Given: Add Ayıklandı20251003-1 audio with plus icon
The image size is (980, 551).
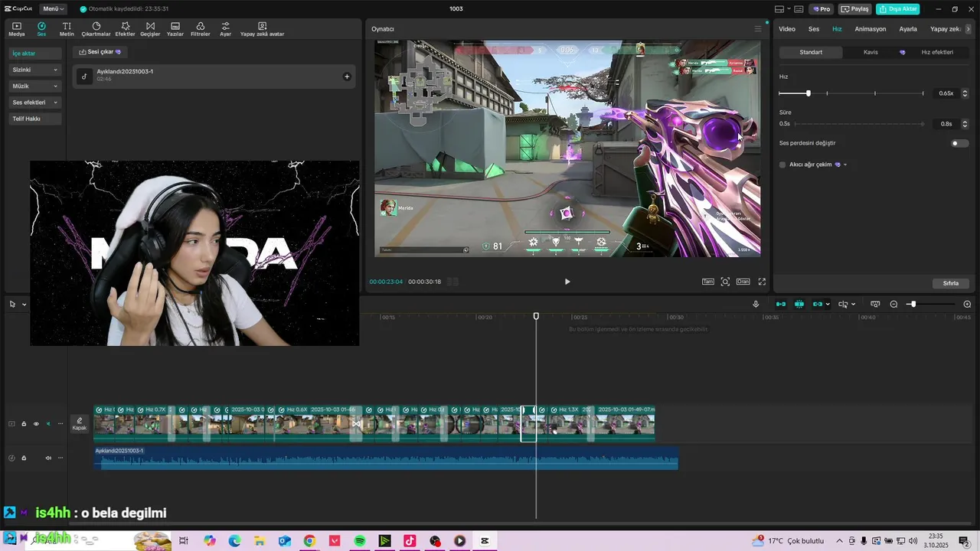Looking at the screenshot, I should click(347, 77).
